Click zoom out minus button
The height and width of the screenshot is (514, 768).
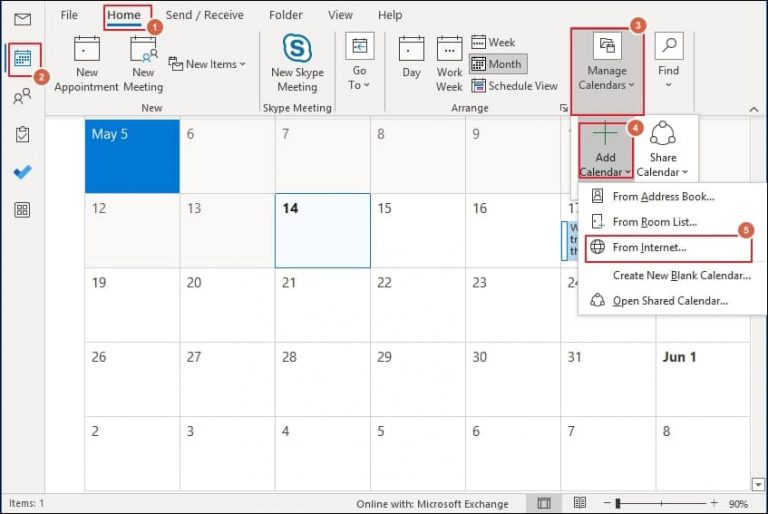[607, 503]
